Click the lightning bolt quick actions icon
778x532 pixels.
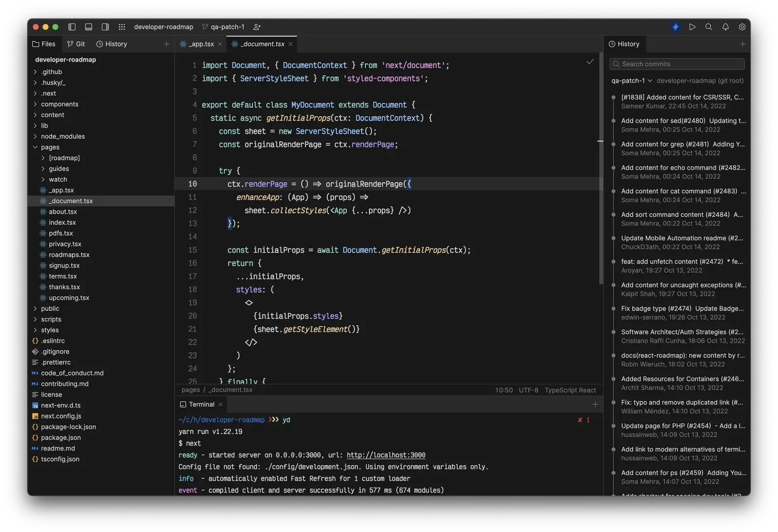[x=675, y=27]
